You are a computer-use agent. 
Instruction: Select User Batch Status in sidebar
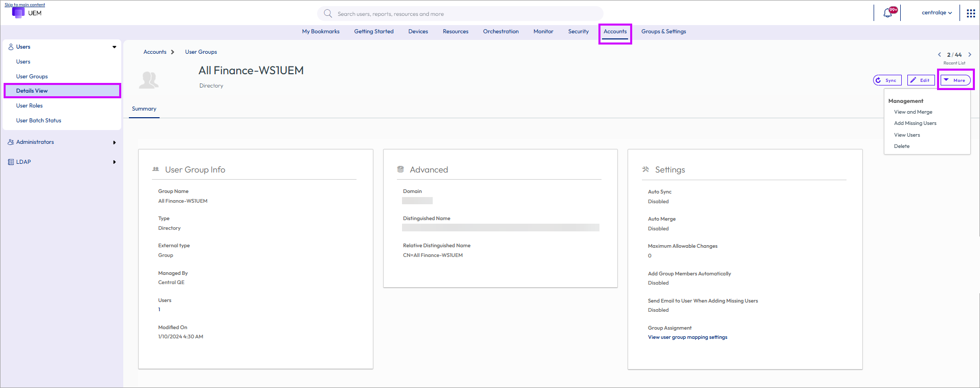click(38, 121)
